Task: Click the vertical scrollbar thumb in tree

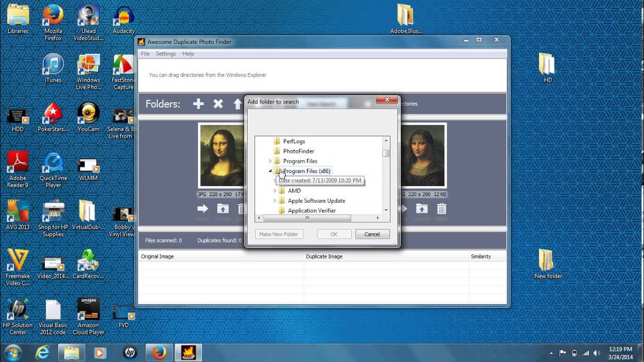Action: (x=386, y=153)
